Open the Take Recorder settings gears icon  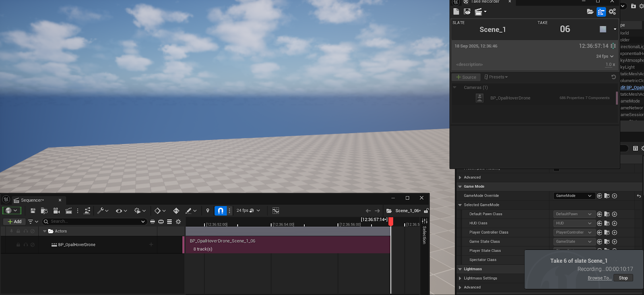[612, 12]
